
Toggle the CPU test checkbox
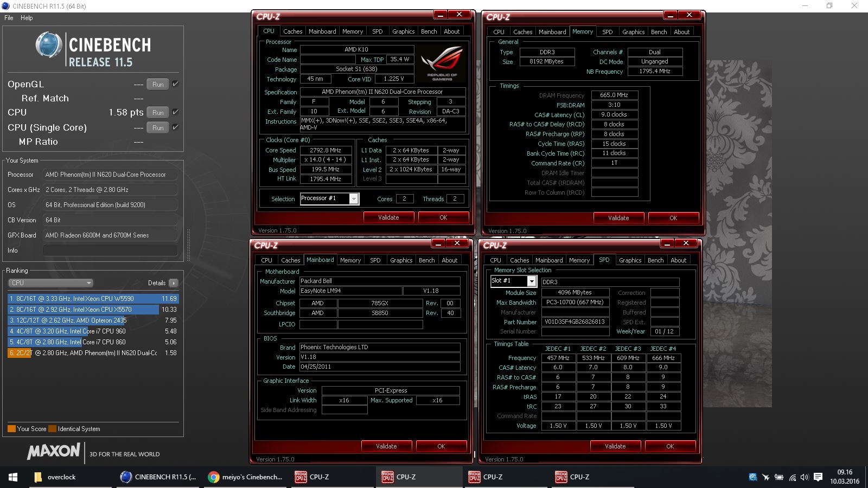click(175, 112)
